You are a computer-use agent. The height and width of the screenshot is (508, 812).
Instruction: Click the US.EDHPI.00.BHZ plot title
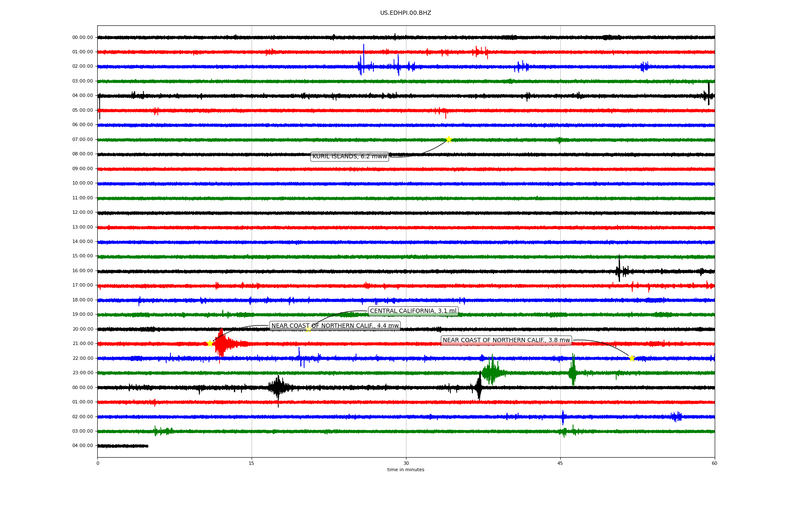[x=406, y=13]
